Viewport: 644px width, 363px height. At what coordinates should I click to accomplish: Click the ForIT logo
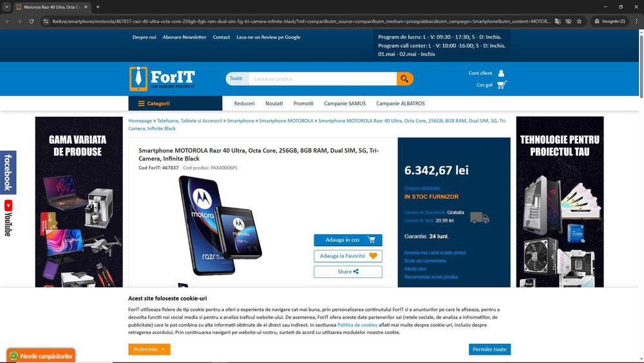pyautogui.click(x=162, y=79)
